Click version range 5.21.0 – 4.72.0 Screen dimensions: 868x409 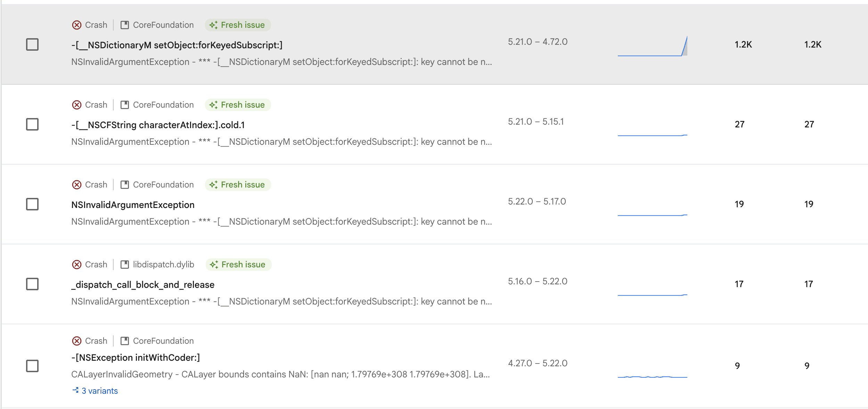(538, 42)
